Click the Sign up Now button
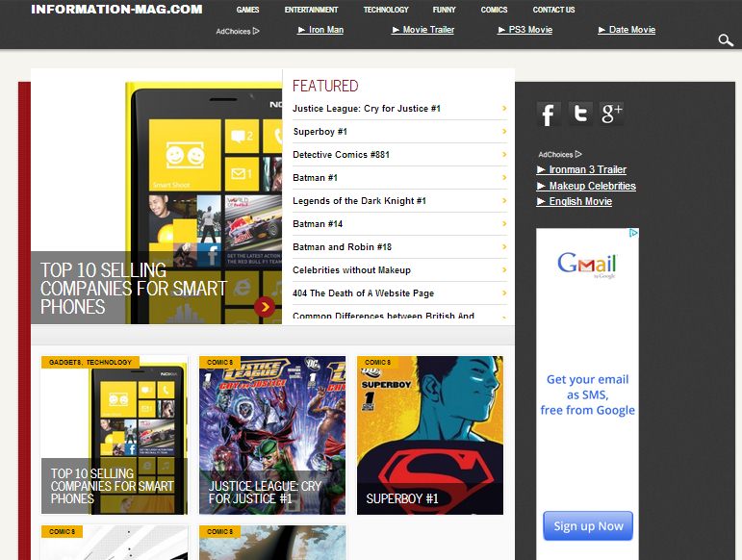742x560 pixels. pyautogui.click(x=588, y=526)
